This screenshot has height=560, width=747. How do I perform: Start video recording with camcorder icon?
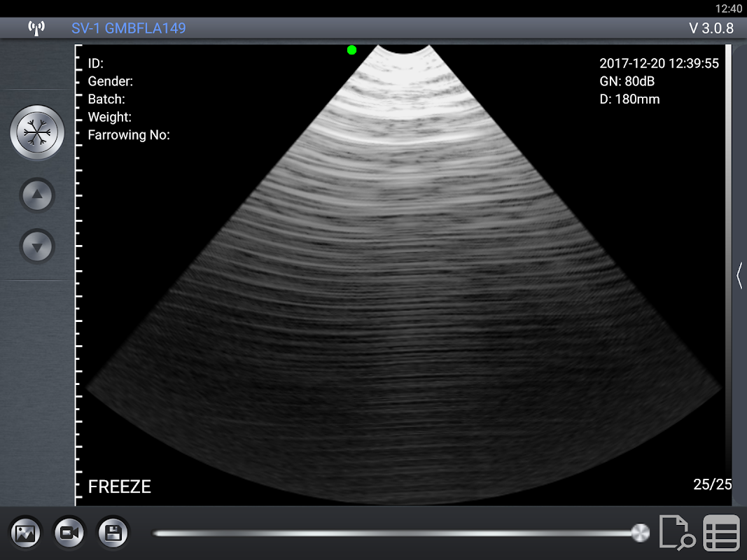69,533
